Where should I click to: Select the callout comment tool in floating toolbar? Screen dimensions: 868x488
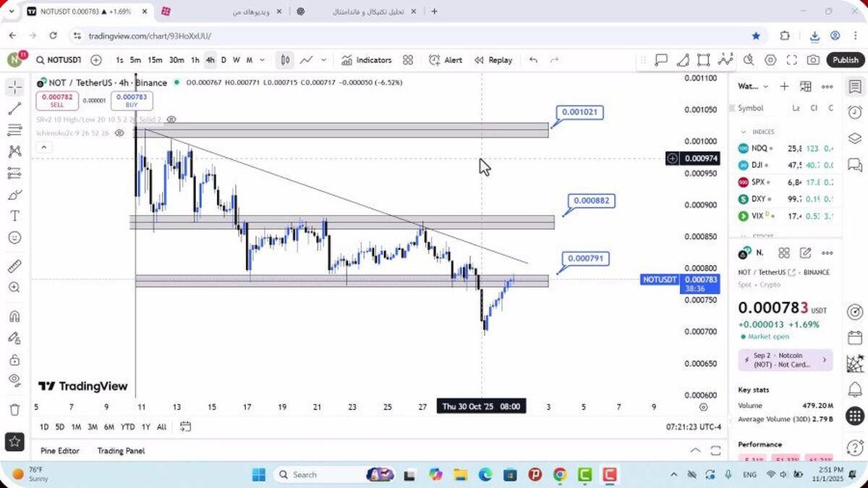click(x=661, y=60)
